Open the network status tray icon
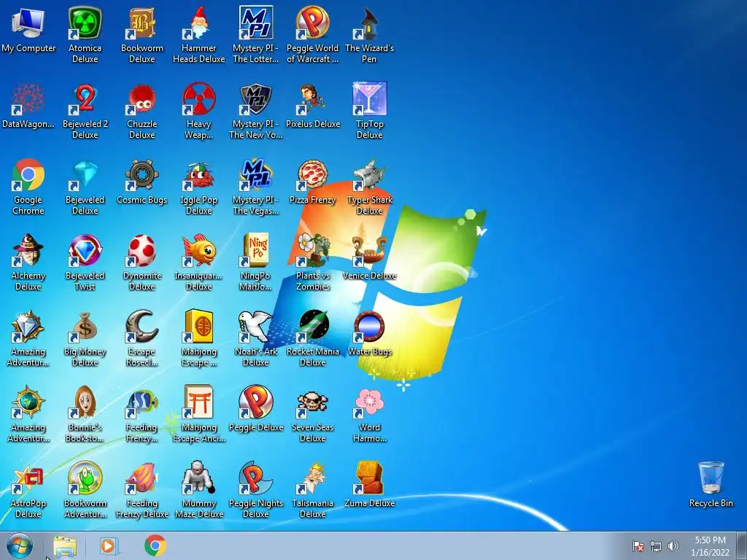Image resolution: width=747 pixels, height=560 pixels. coord(656,547)
